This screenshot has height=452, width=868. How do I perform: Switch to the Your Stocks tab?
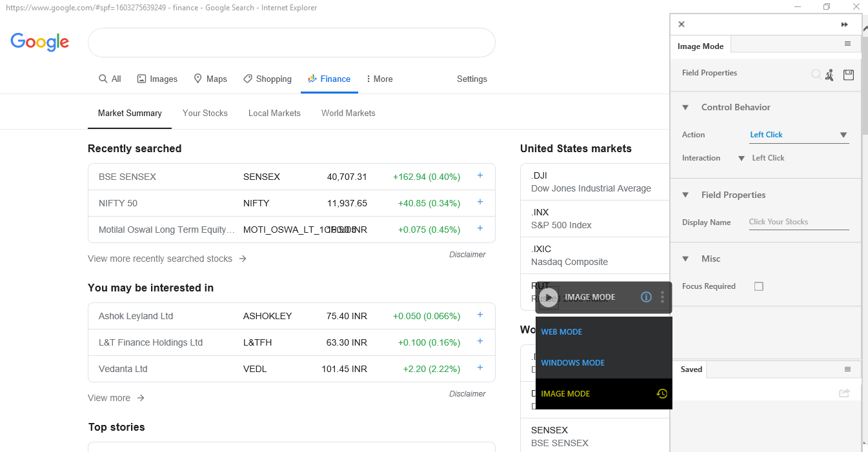(x=205, y=113)
